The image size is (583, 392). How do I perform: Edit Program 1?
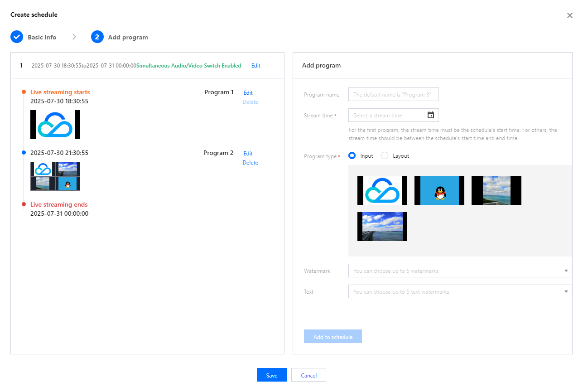point(248,93)
